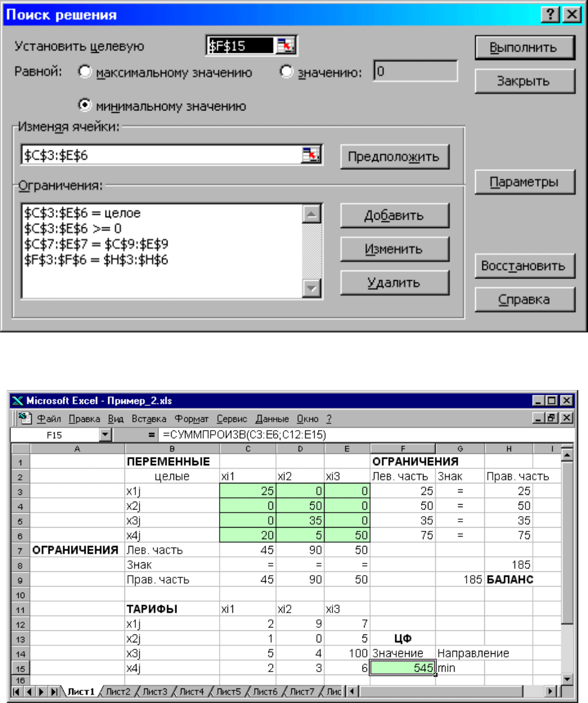Open the Вид menu

(116, 419)
